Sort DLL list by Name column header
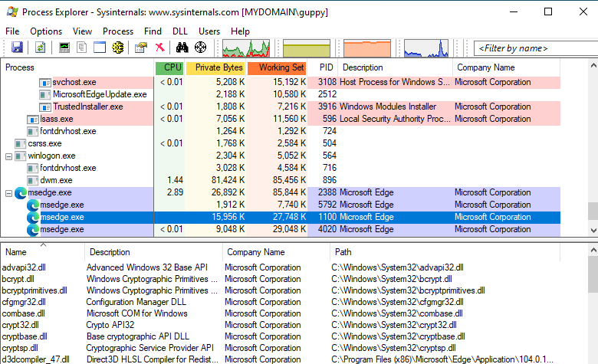 click(x=42, y=252)
